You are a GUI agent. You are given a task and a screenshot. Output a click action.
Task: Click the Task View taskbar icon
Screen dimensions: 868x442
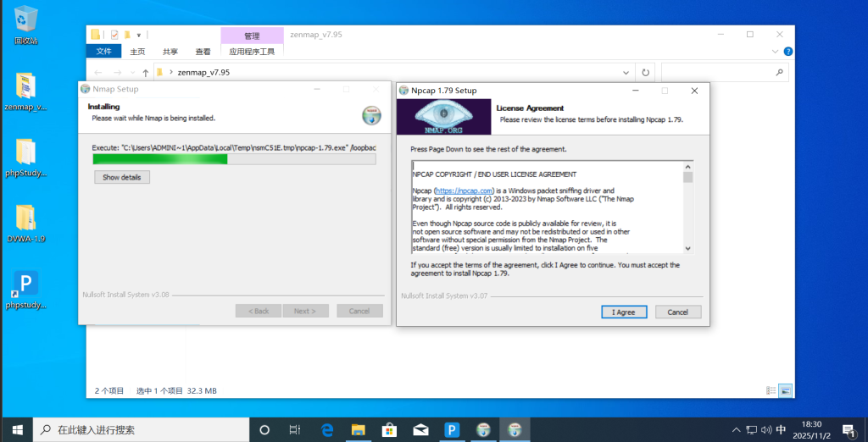click(x=295, y=429)
